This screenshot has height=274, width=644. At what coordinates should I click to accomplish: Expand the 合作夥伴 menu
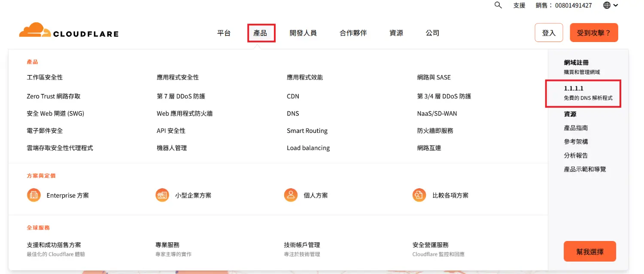[353, 33]
